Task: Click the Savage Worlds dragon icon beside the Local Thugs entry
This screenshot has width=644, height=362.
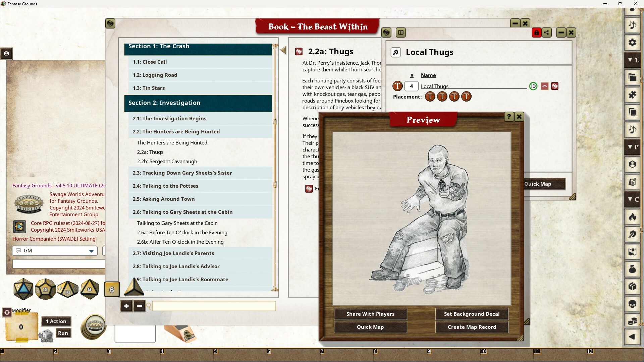Action: 555,86
